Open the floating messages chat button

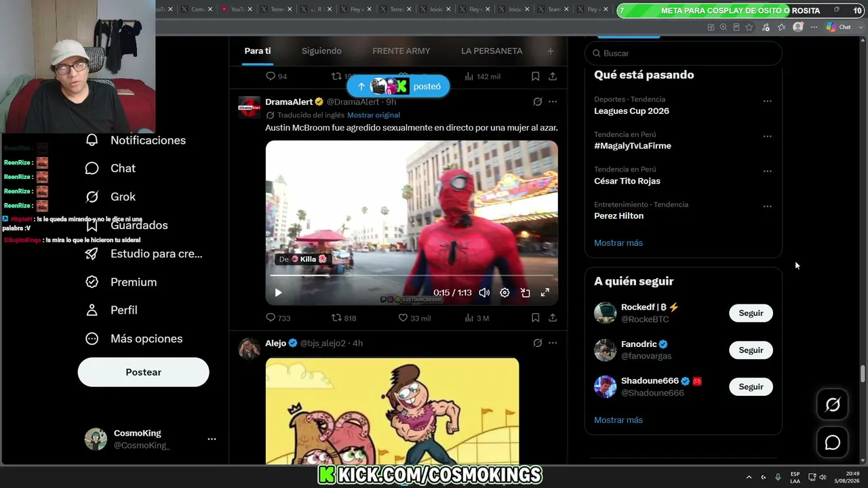point(833,443)
